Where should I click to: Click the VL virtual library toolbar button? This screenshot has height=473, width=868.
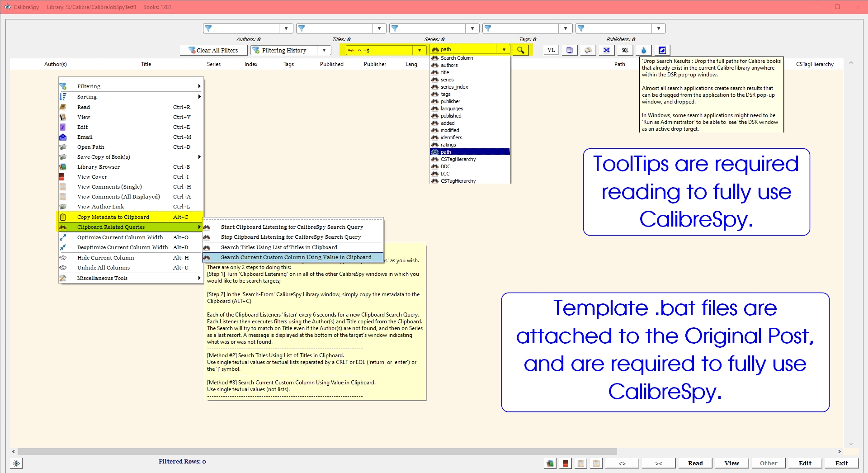551,50
